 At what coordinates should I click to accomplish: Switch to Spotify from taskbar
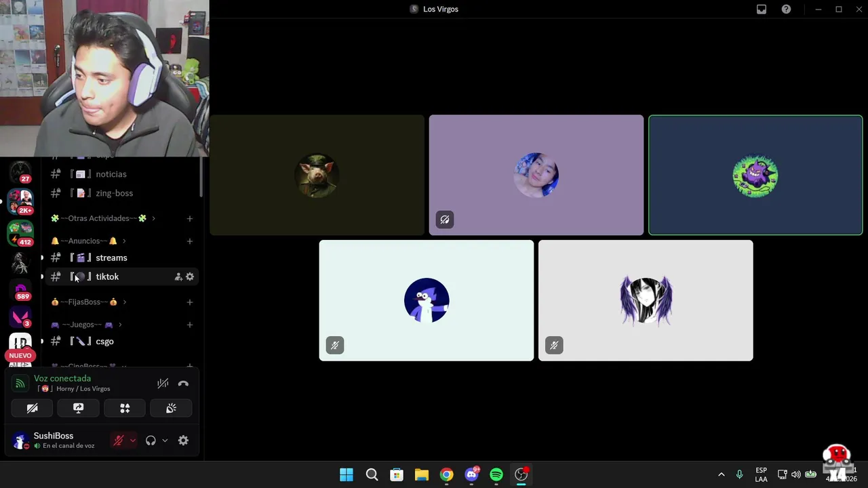click(496, 474)
